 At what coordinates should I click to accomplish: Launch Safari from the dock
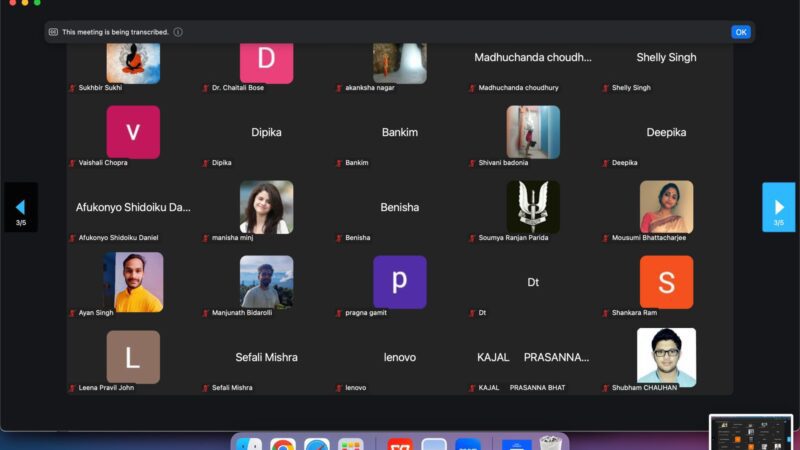317,444
